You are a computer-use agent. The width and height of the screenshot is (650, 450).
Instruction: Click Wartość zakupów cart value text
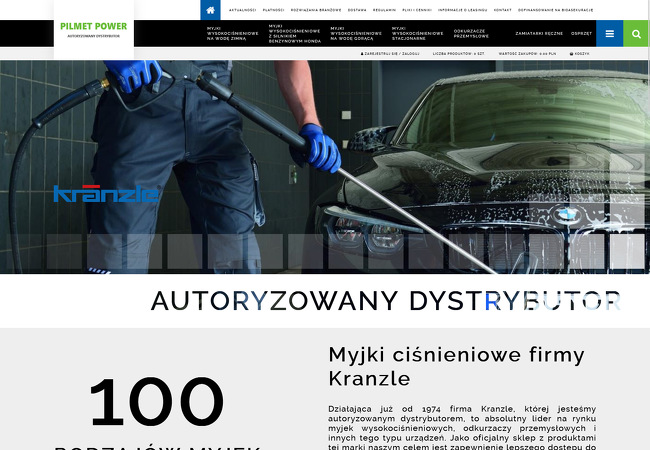pos(527,54)
